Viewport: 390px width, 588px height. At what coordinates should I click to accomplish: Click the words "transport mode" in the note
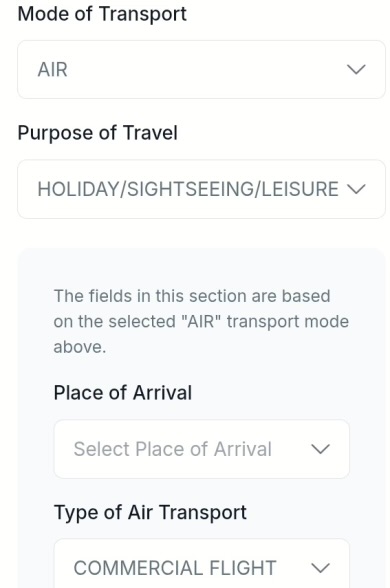pyautogui.click(x=288, y=322)
